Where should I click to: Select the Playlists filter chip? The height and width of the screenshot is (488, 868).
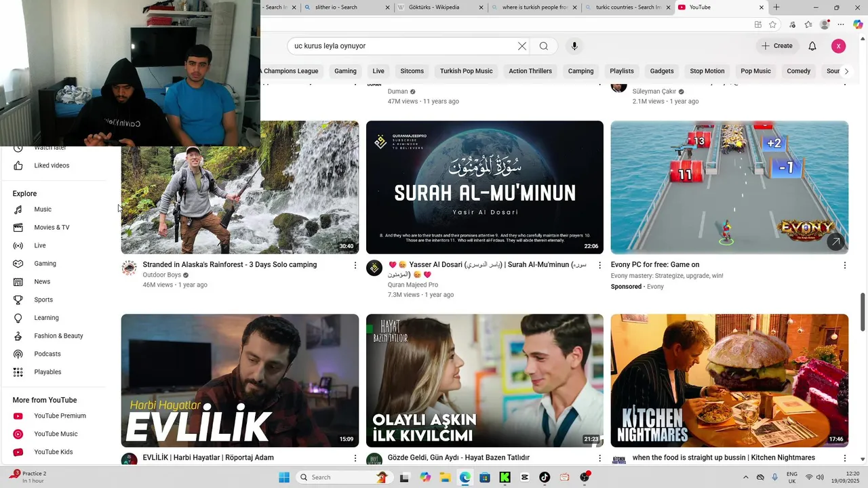pyautogui.click(x=622, y=71)
